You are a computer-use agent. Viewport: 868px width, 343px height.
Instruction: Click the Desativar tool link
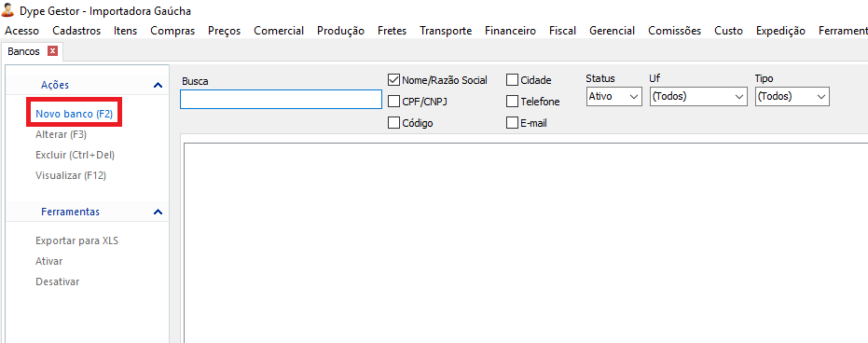point(58,281)
